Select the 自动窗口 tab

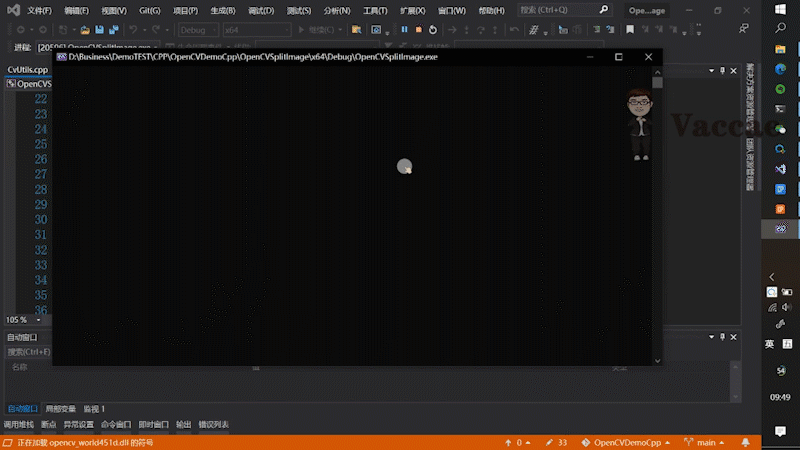click(x=22, y=409)
